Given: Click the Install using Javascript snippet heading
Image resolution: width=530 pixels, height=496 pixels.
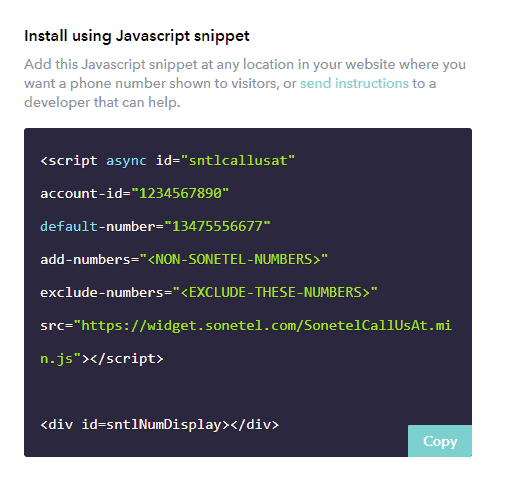Looking at the screenshot, I should [x=137, y=36].
